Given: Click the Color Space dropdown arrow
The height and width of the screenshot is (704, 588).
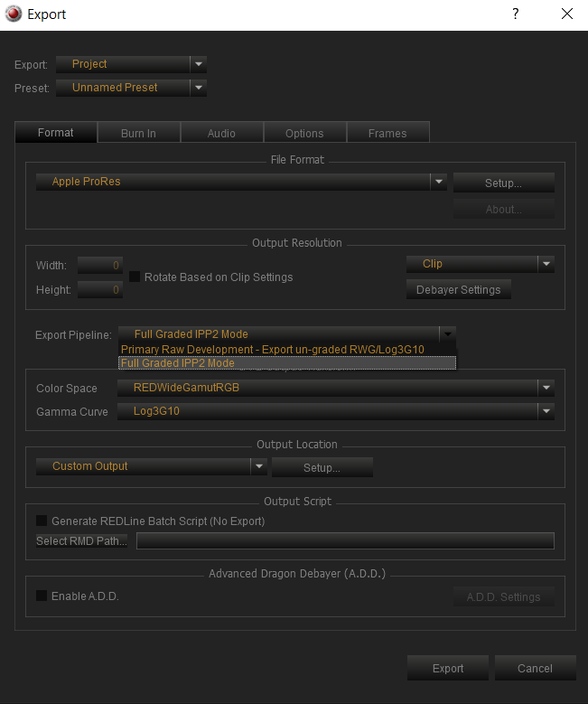Looking at the screenshot, I should pyautogui.click(x=546, y=388).
